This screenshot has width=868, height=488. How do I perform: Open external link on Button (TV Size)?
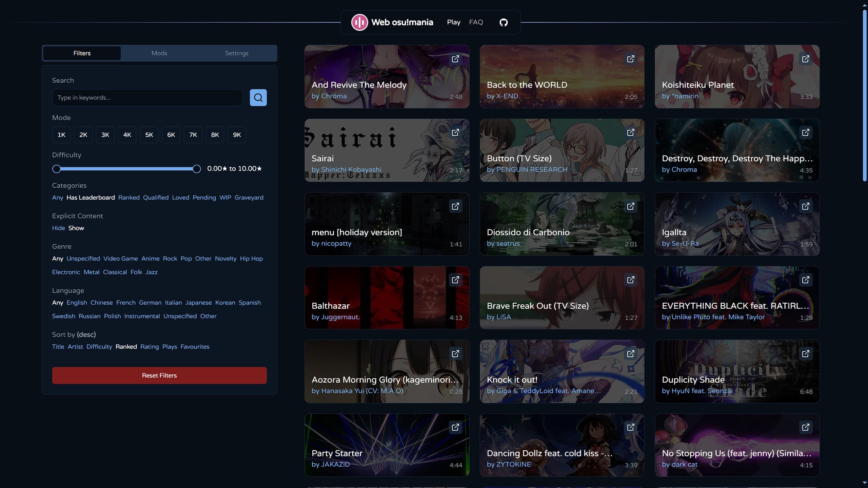(630, 133)
